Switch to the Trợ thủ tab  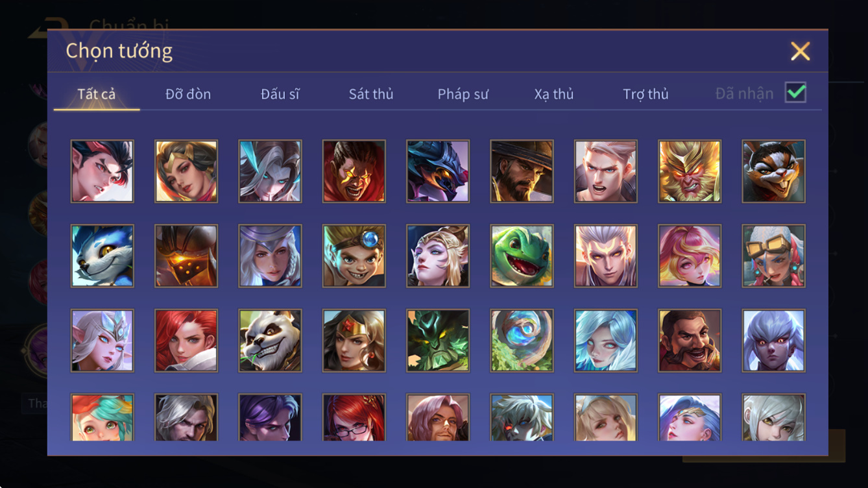645,94
